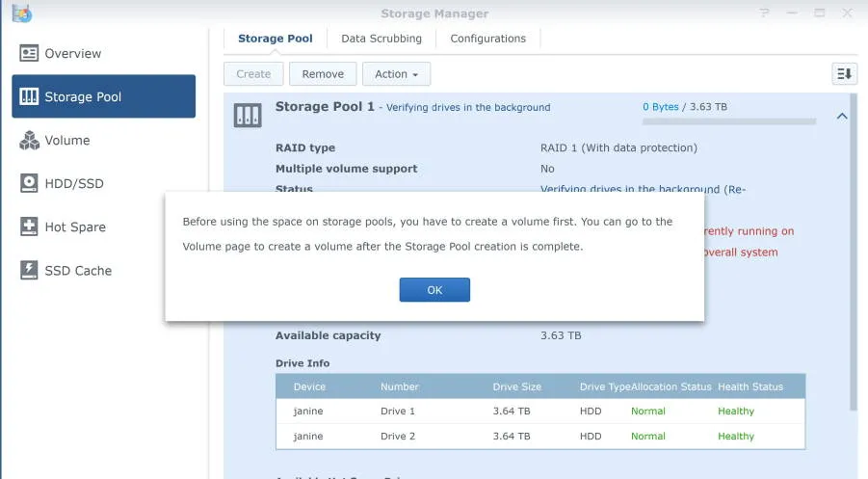Screen dimensions: 868x479
Task: Click the Create button
Action: click(x=253, y=73)
